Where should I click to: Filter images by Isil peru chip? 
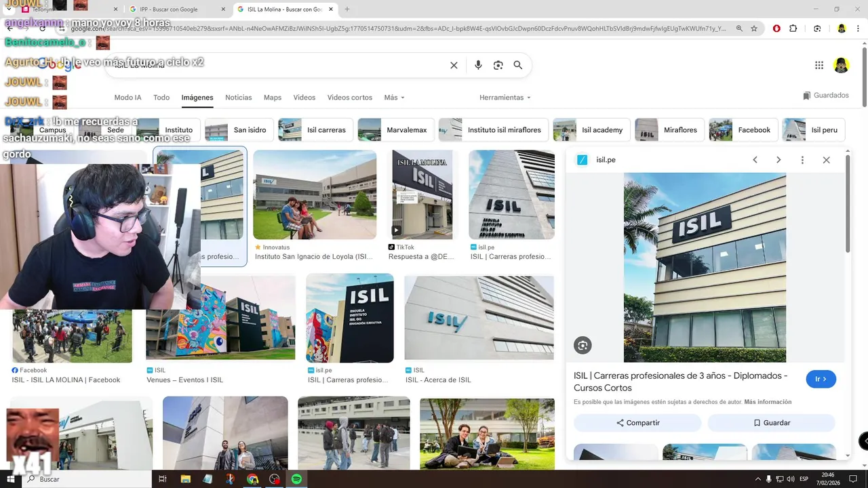point(814,129)
